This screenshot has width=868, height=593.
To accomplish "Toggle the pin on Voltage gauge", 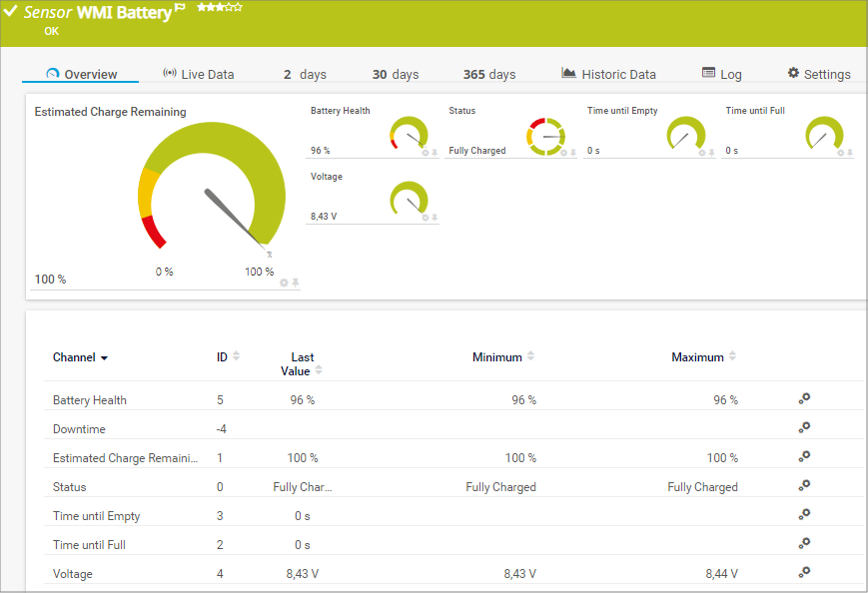I will coord(434,218).
